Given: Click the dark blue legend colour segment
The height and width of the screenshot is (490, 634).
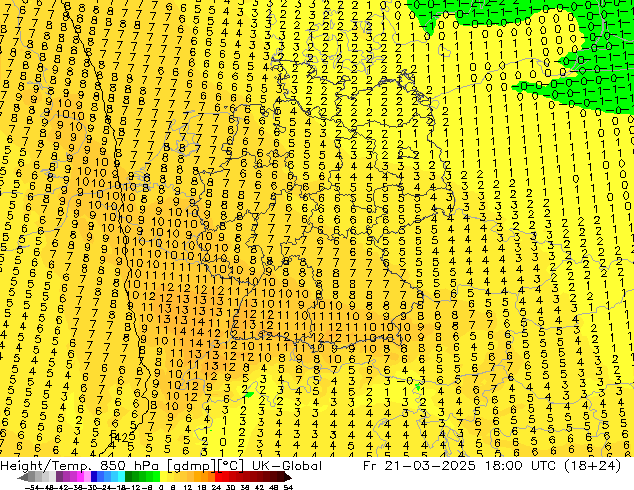Looking at the screenshot, I should tap(94, 476).
